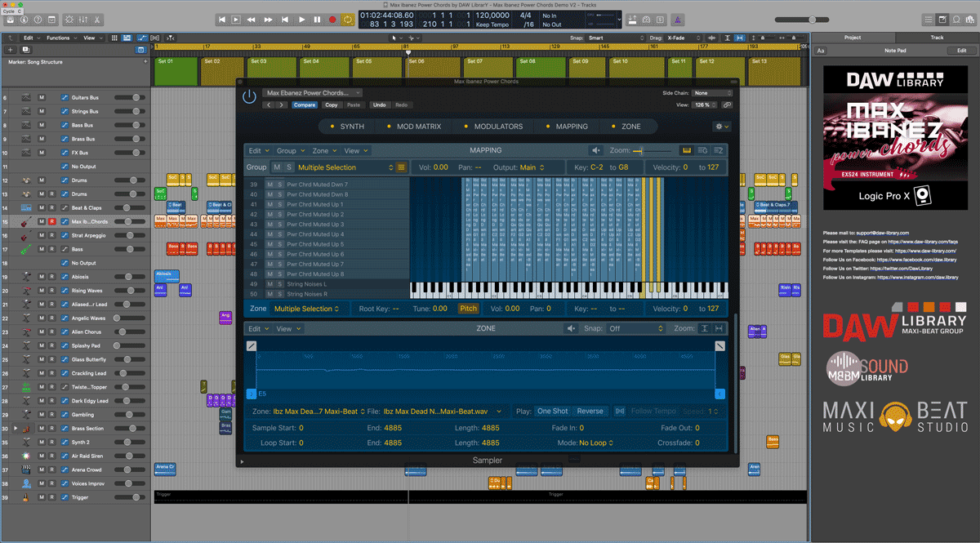Click the Fast Forward transport button

pos(268,19)
